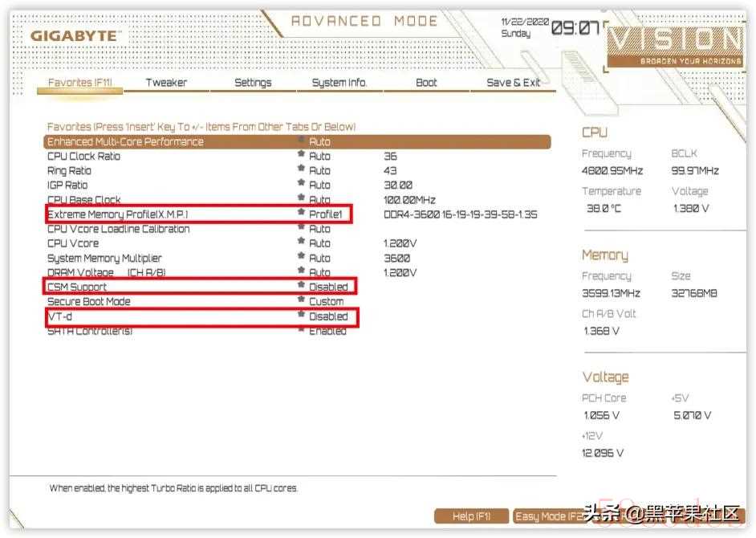
Task: Click favorite star for CPU Vcore Loadline Calibration
Action: (301, 226)
